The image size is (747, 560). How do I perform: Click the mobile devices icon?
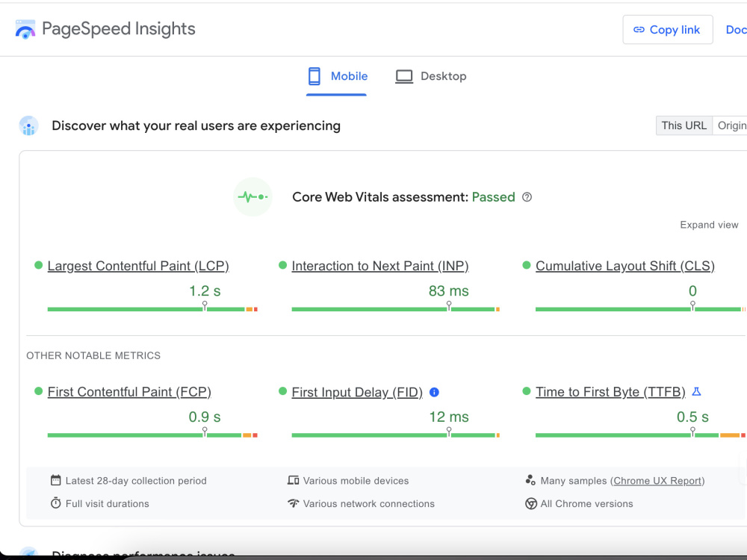(293, 480)
